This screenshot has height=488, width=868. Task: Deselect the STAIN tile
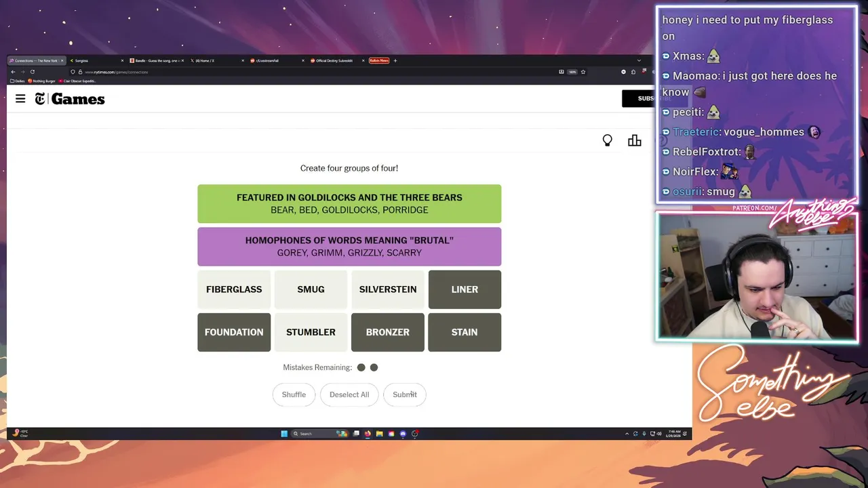465,332
